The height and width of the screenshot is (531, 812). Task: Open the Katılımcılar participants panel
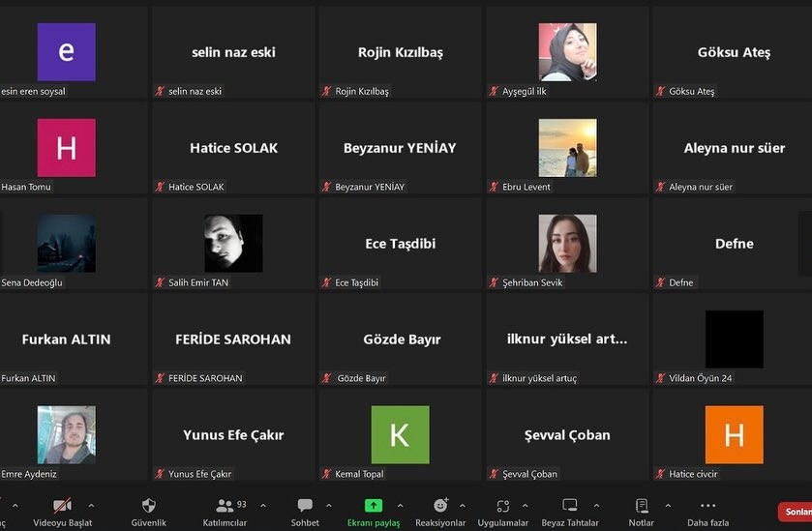pos(225,505)
